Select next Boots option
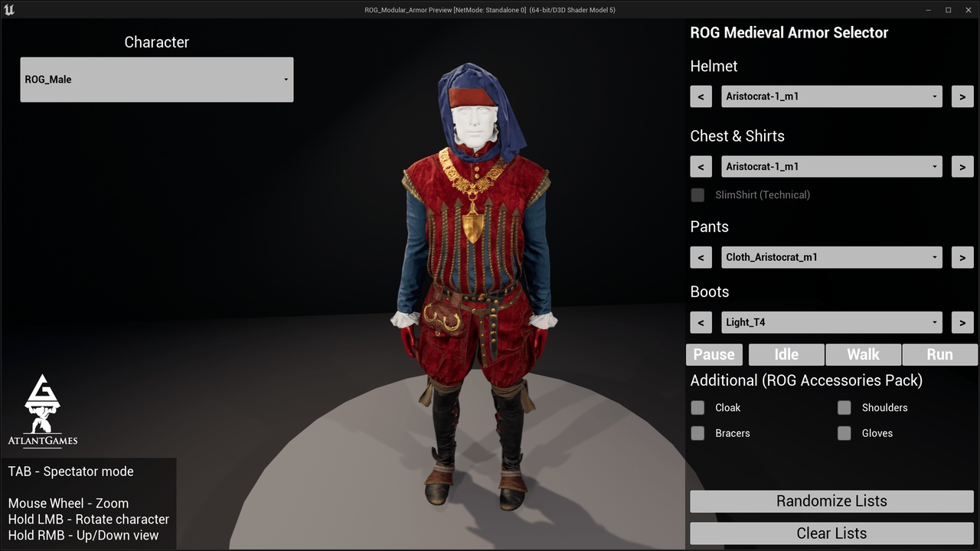Screen dimensions: 980x551 coord(962,322)
